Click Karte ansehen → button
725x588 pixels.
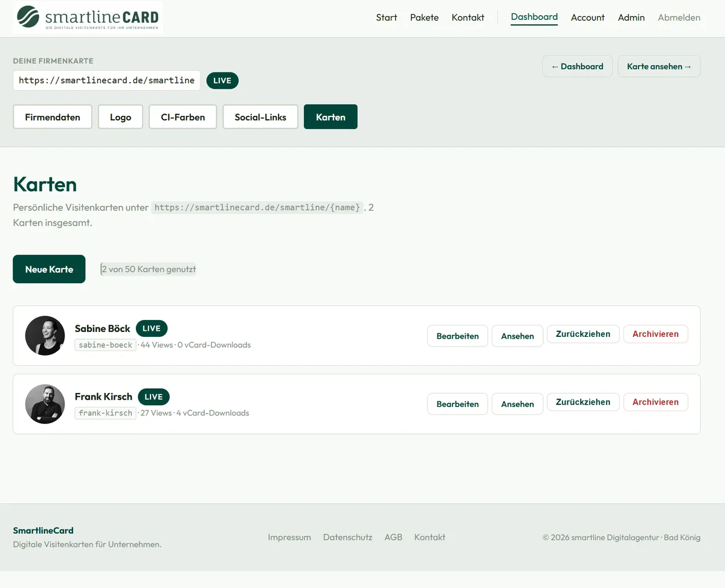coord(659,66)
